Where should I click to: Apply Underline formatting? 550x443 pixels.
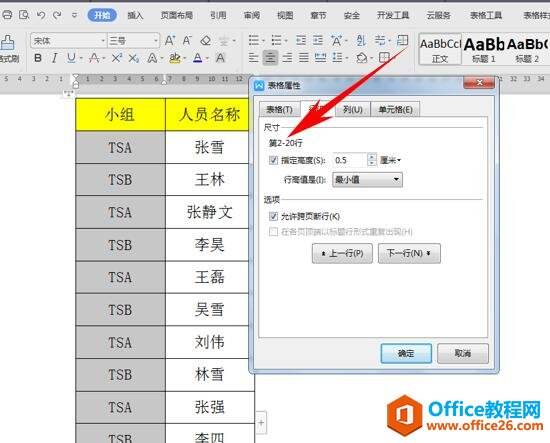pos(71,58)
